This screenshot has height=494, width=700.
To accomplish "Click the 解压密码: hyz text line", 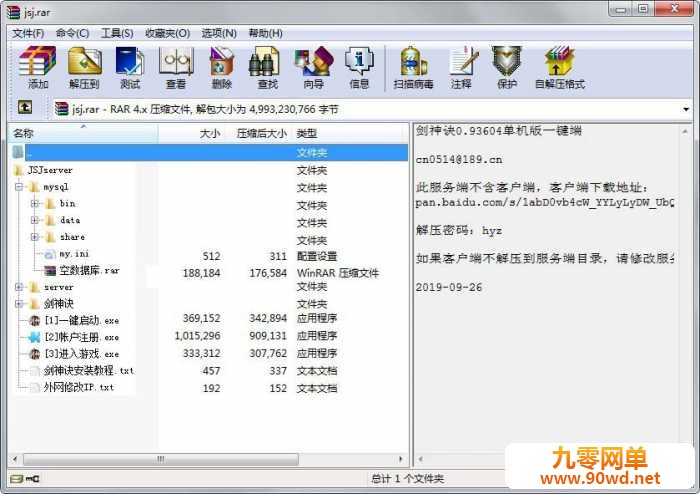I will tap(459, 231).
